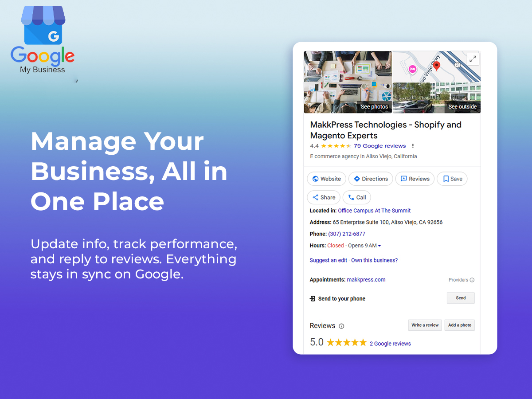This screenshot has width=532, height=399.
Task: Open the three-dot more options menu beside reviews
Action: (413, 146)
